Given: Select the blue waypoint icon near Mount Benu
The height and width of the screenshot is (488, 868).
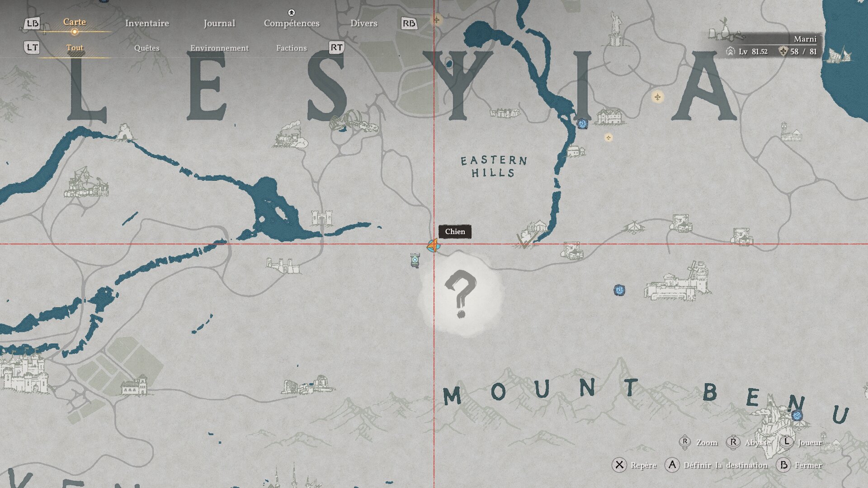Looking at the screenshot, I should 797,415.
